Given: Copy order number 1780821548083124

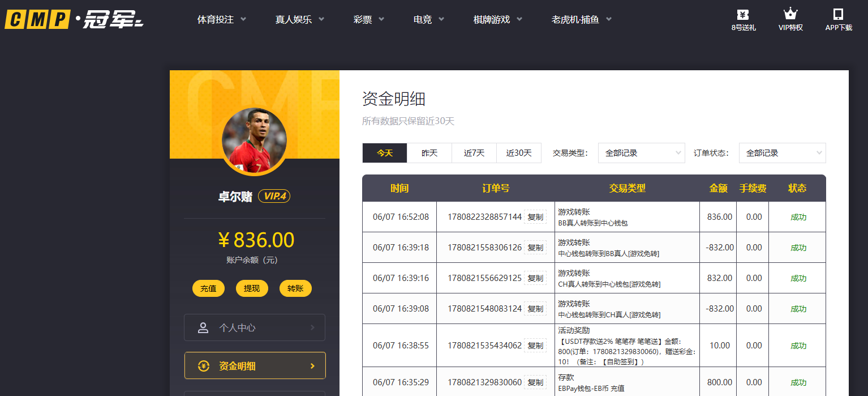Looking at the screenshot, I should [535, 309].
